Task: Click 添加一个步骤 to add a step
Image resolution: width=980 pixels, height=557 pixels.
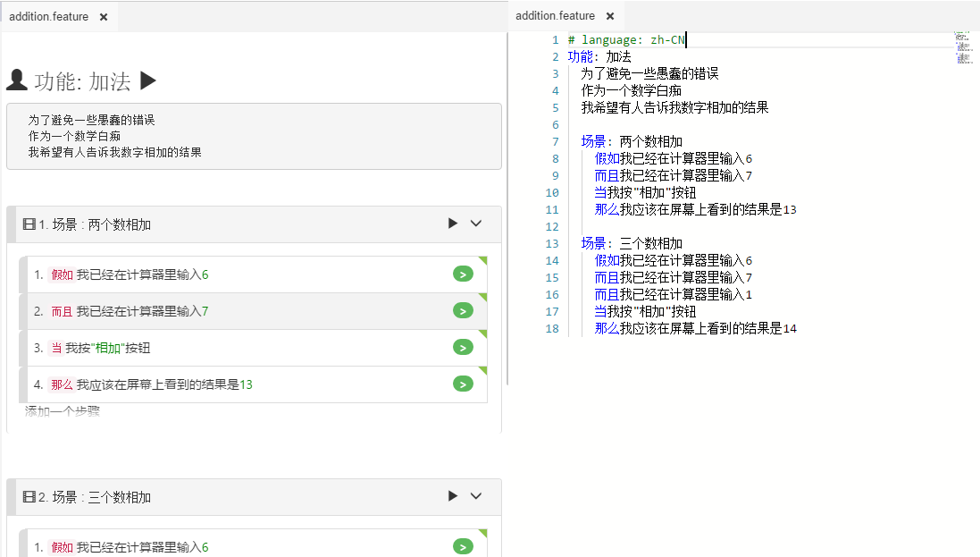Action: pos(63,411)
